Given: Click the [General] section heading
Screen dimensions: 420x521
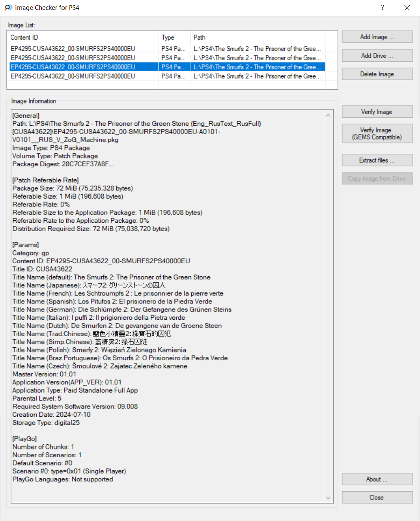Looking at the screenshot, I should pyautogui.click(x=26, y=115).
